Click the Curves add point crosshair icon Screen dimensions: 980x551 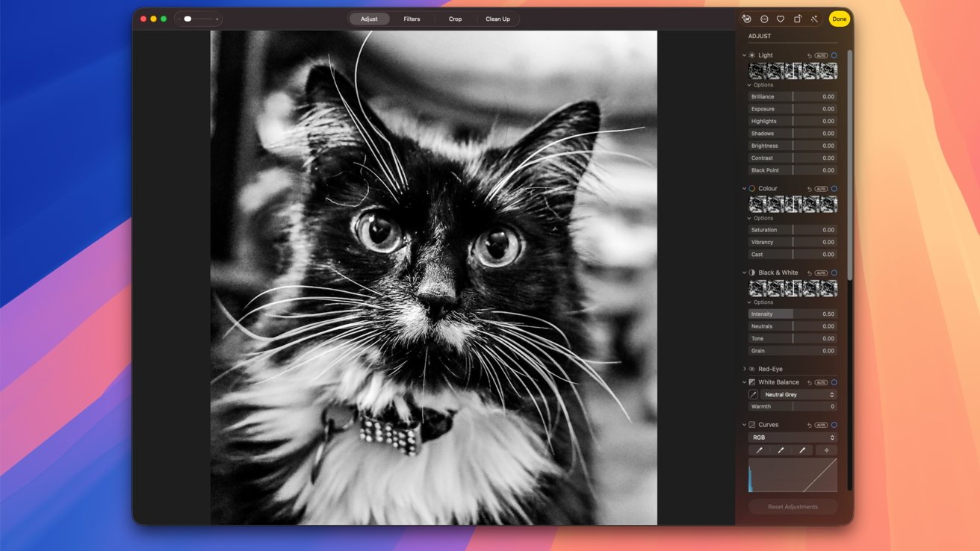click(826, 450)
